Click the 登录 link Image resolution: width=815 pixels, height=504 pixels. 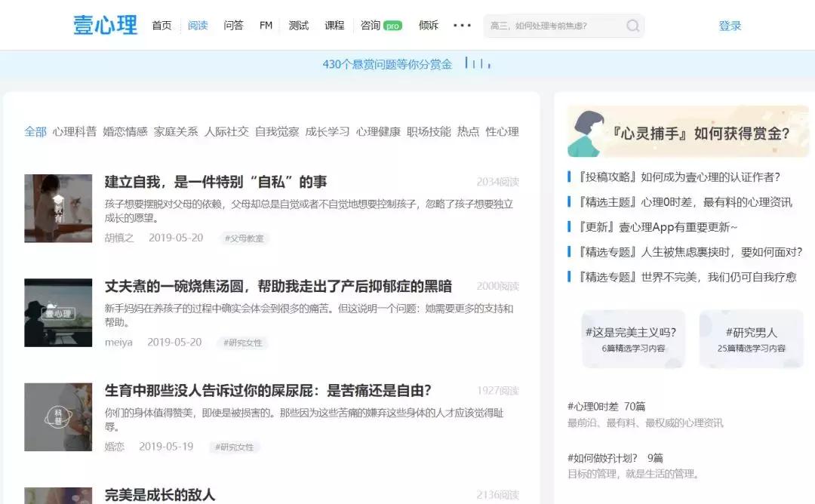click(730, 25)
